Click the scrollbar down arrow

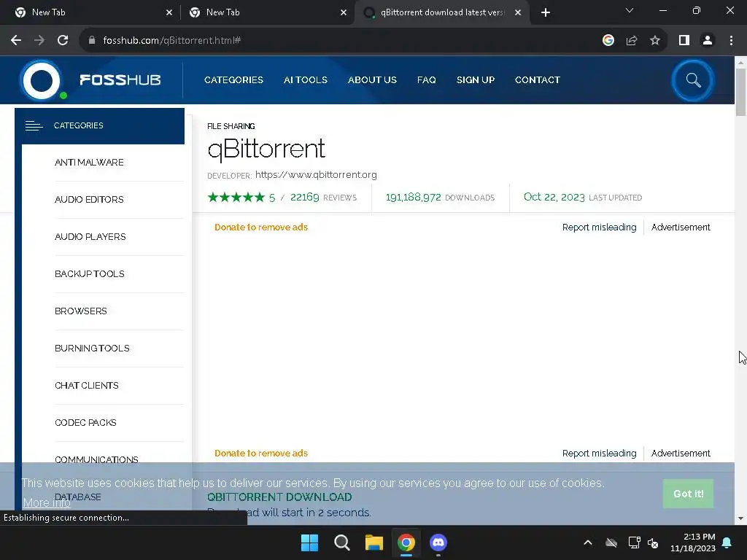coord(740,518)
